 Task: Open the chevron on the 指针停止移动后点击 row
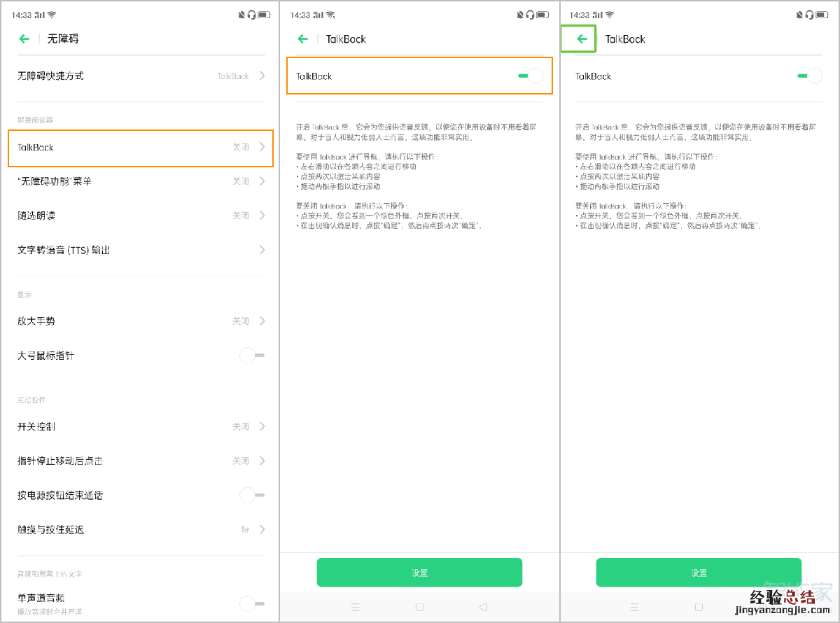coord(262,461)
